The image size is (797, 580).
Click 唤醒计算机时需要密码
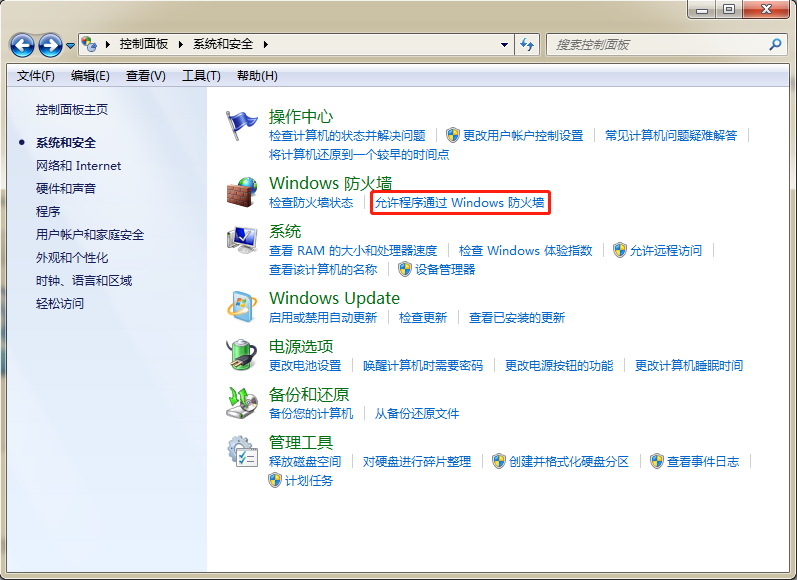click(423, 365)
